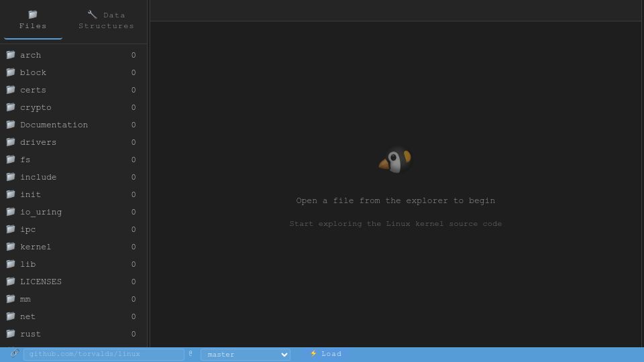This screenshot has width=644, height=362.
Task: Open the LICENSES directory
Action: (74, 282)
